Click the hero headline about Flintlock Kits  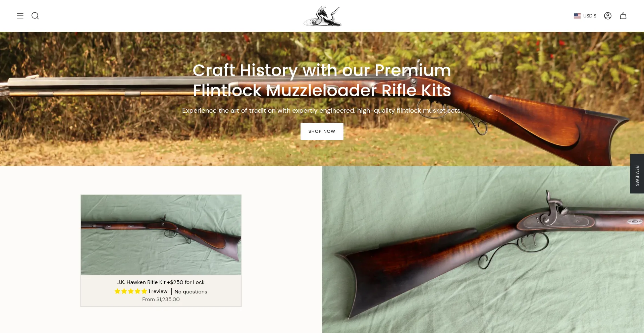click(x=322, y=80)
